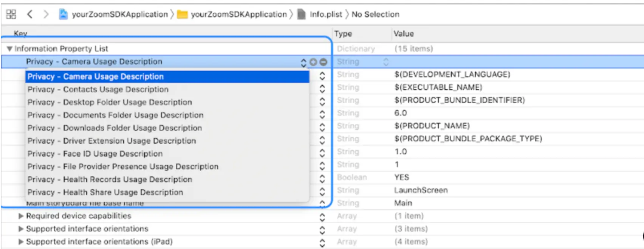Screen dimensions: 644x249
Task: Select Privacy - Downloads Folder Usage Description
Action: [x=167, y=128]
